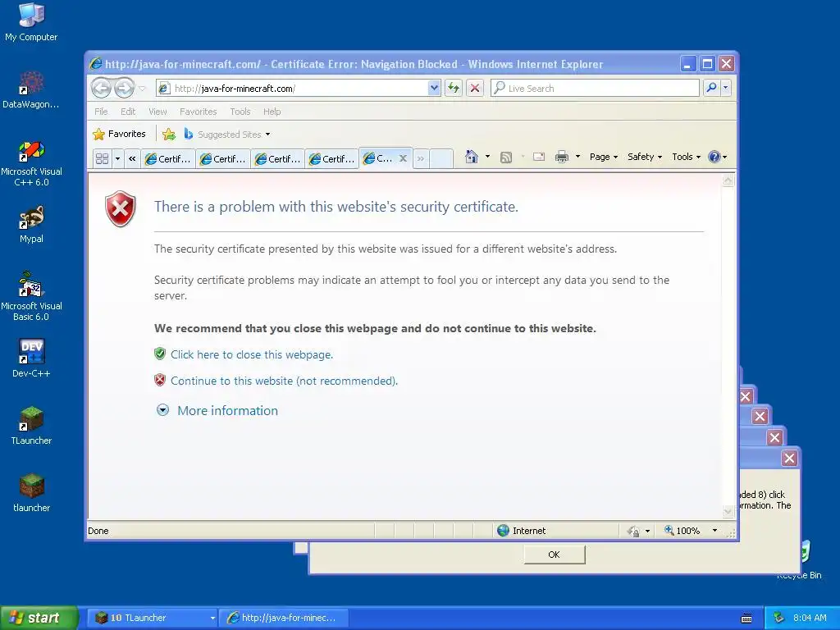Click the network tray icon near clock
The height and width of the screenshot is (630, 840).
[779, 618]
